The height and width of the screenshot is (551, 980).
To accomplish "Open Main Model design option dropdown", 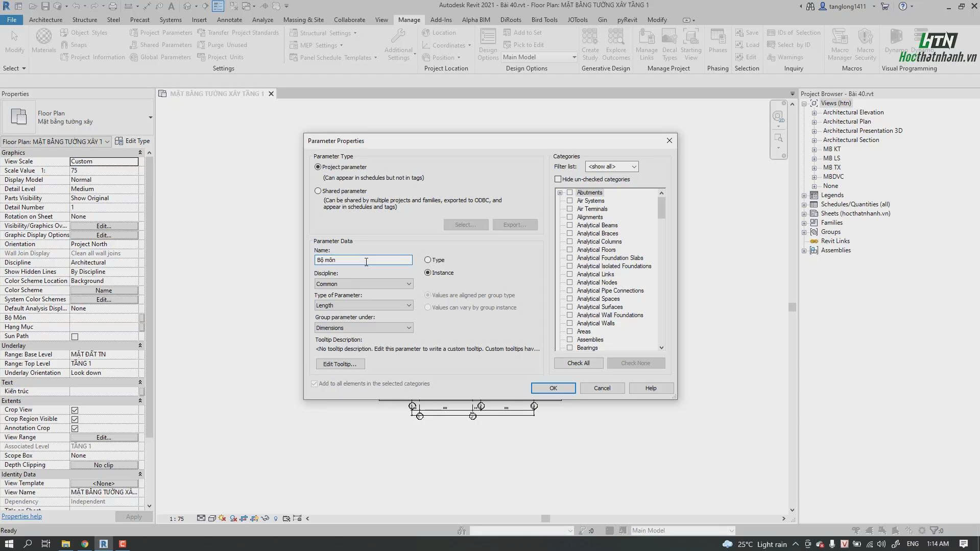I will click(539, 57).
